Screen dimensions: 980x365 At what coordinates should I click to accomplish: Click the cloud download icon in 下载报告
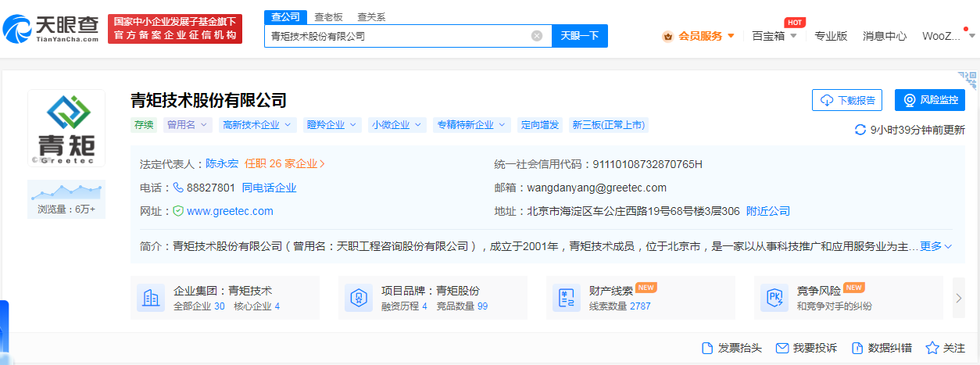point(827,100)
